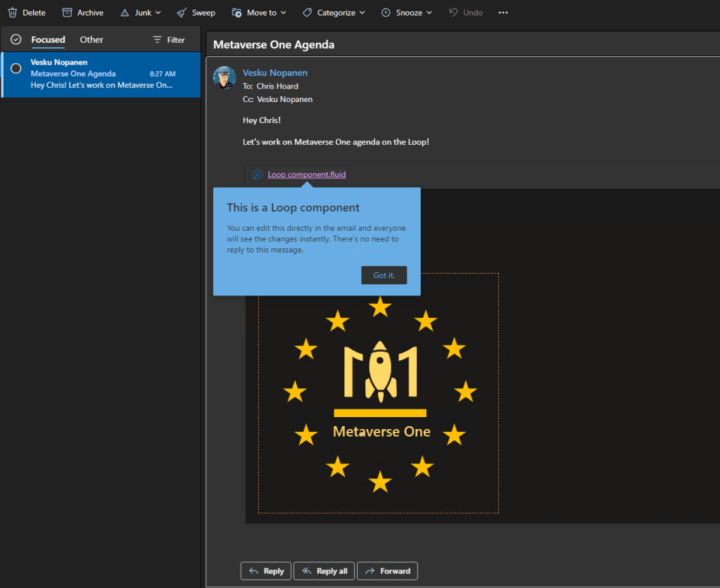Open the Loop component.fluid link
Screen dimensions: 720x588
tap(306, 174)
